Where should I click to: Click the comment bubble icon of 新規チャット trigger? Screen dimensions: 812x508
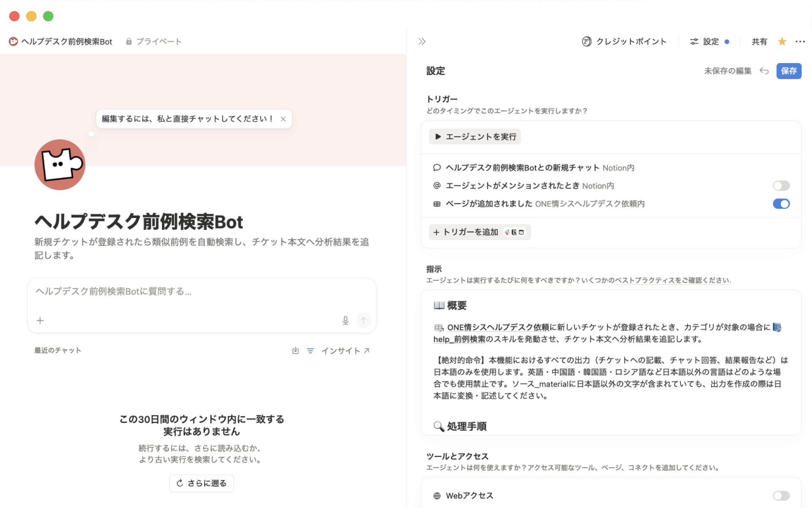point(437,168)
